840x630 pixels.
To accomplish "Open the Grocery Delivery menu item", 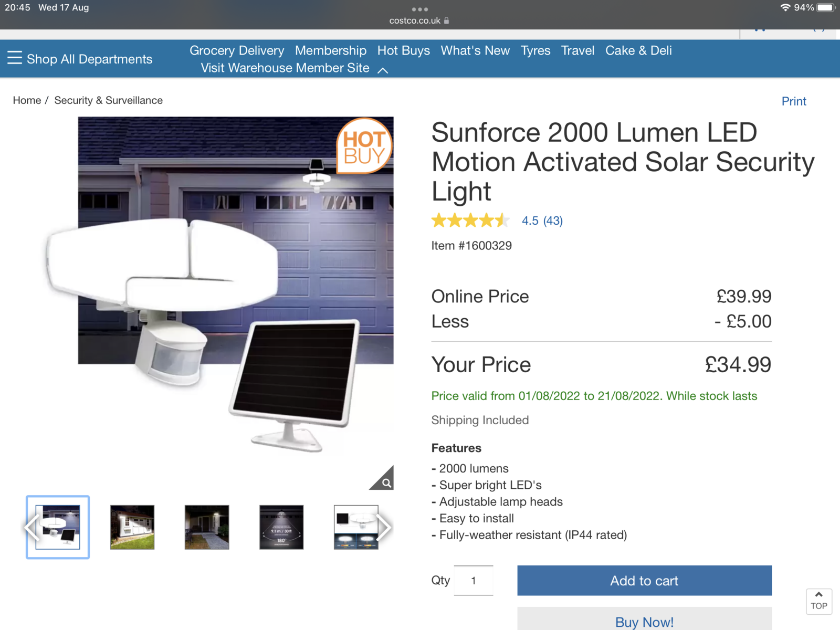I will [x=237, y=50].
